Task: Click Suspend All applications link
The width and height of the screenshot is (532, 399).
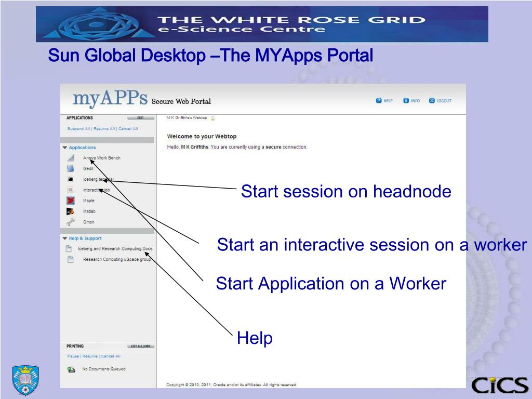Action: pos(79,129)
